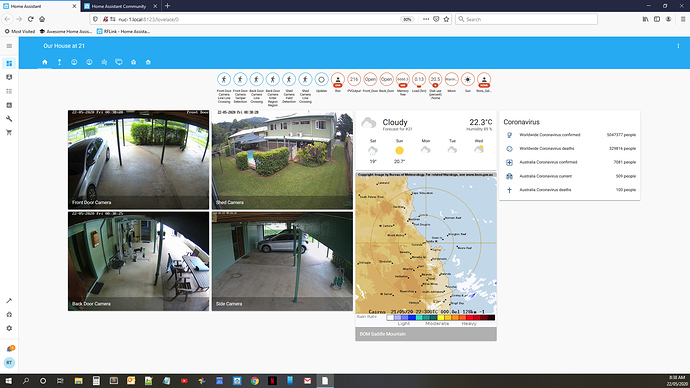Open File Explorer from the taskbar

click(78, 381)
